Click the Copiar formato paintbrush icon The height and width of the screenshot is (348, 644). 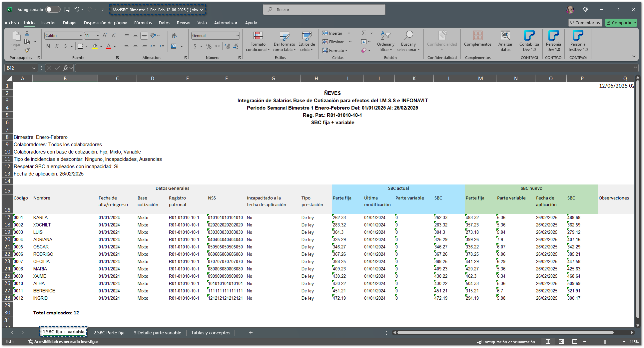[27, 50]
